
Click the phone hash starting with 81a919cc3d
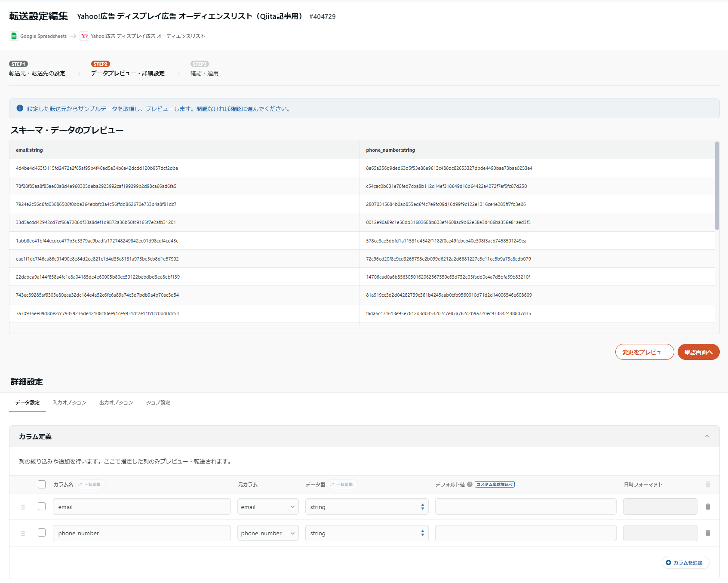[x=449, y=295]
